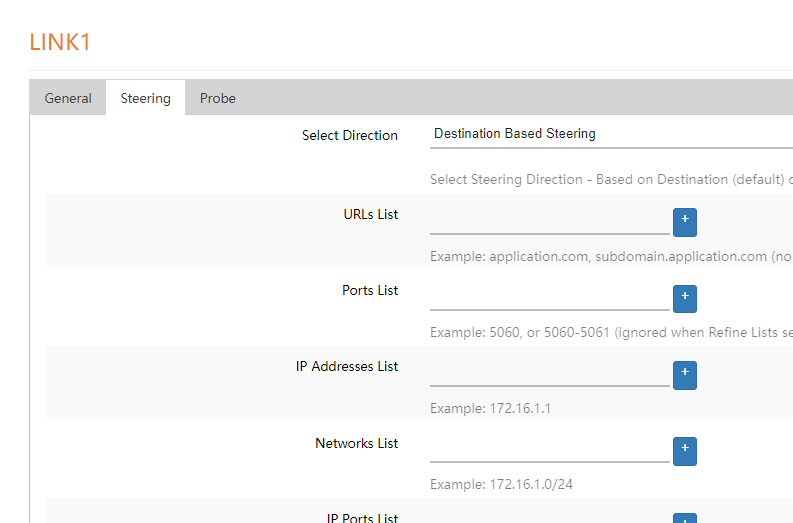The image size is (793, 523).
Task: Click into the Ports List input field
Action: pyautogui.click(x=549, y=296)
